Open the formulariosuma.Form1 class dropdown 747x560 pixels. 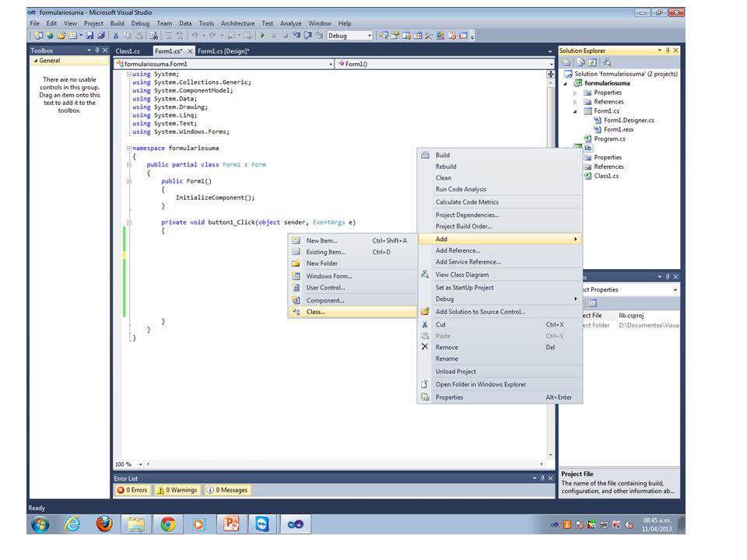331,64
